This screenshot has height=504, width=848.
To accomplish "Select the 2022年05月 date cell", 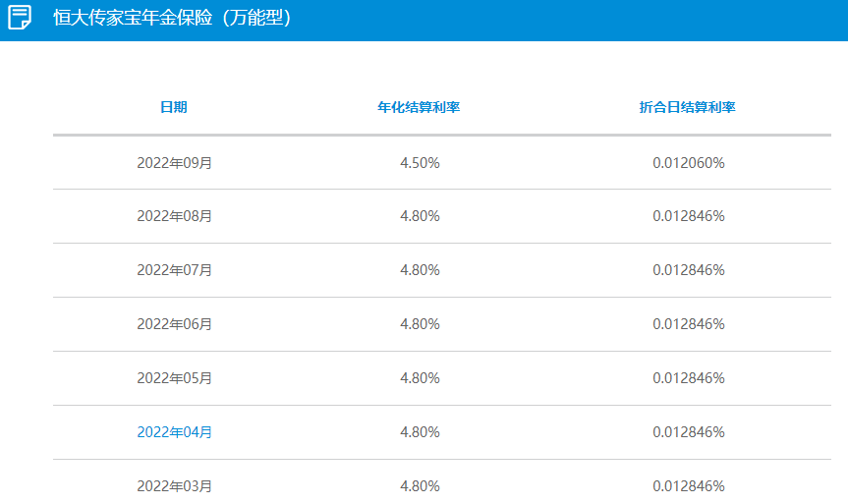I will [174, 378].
